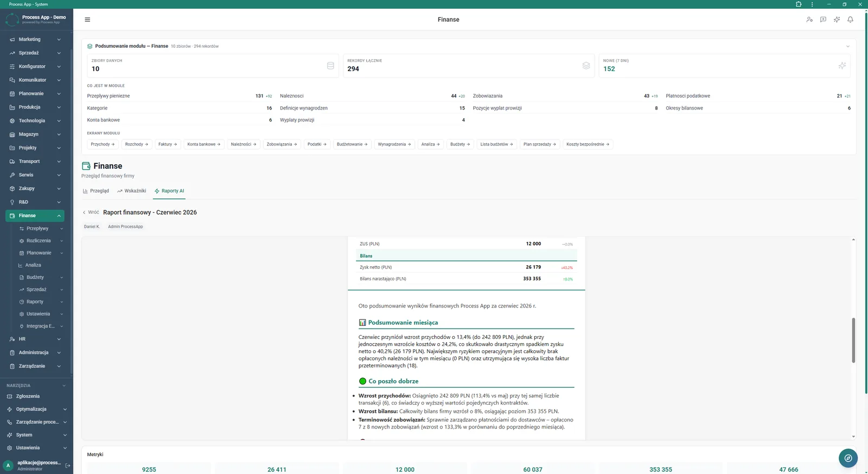Click the Zakupy cart icon

click(12, 189)
